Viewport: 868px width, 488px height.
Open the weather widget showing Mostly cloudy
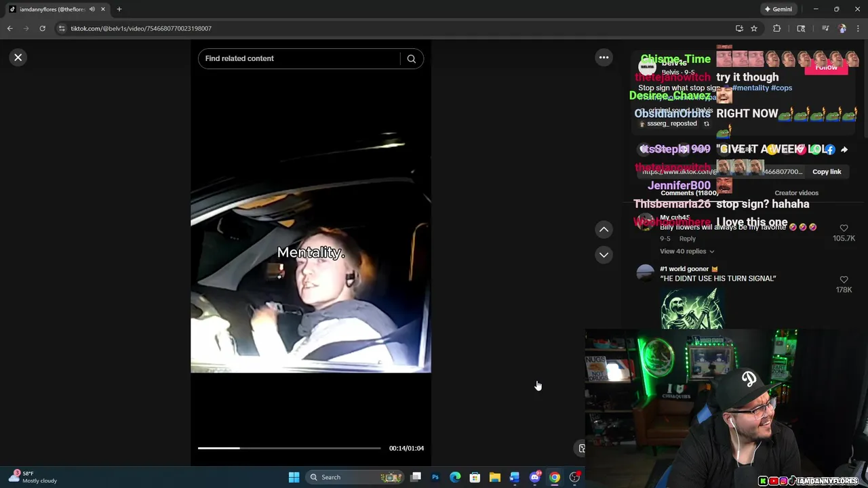pyautogui.click(x=34, y=477)
